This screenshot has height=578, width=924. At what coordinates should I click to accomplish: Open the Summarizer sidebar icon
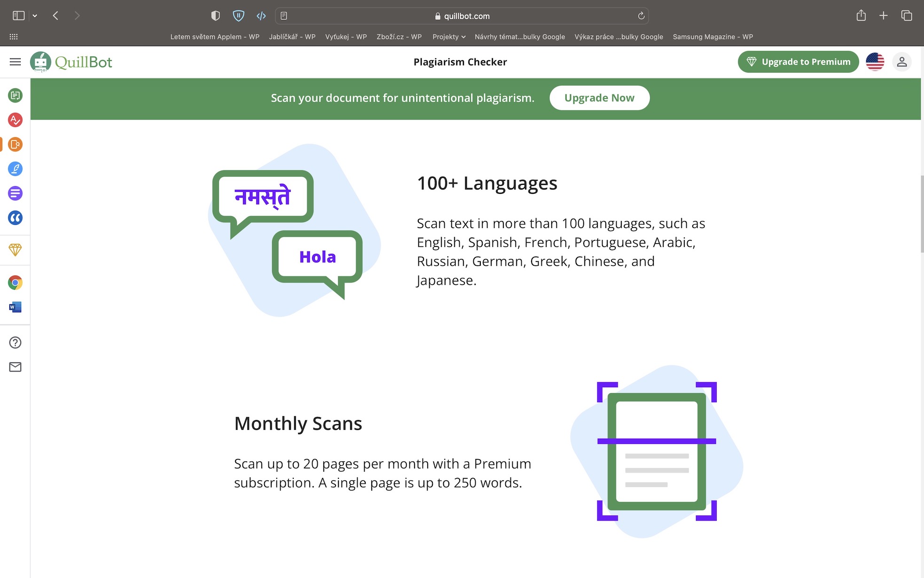[x=15, y=193]
